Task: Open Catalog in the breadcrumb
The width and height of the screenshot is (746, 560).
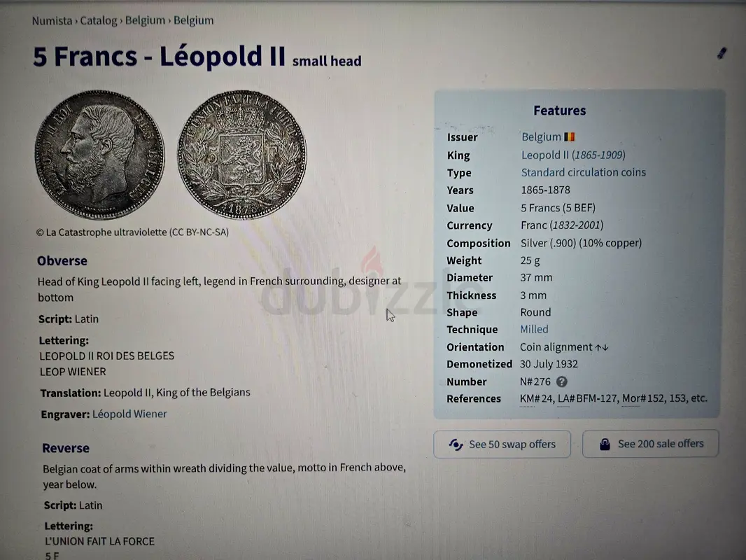Action: tap(98, 20)
